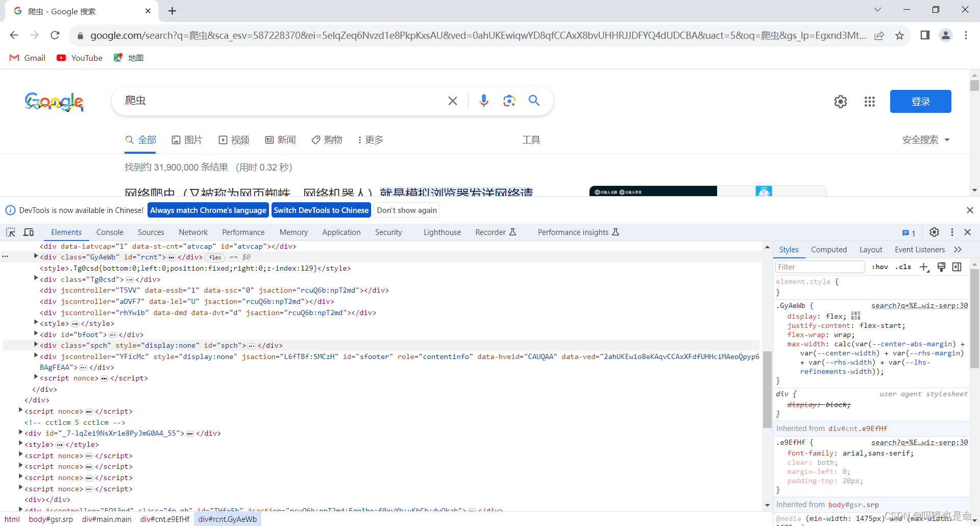Image resolution: width=980 pixels, height=526 pixels.
Task: Click the 登录 sign-in button
Action: click(920, 102)
